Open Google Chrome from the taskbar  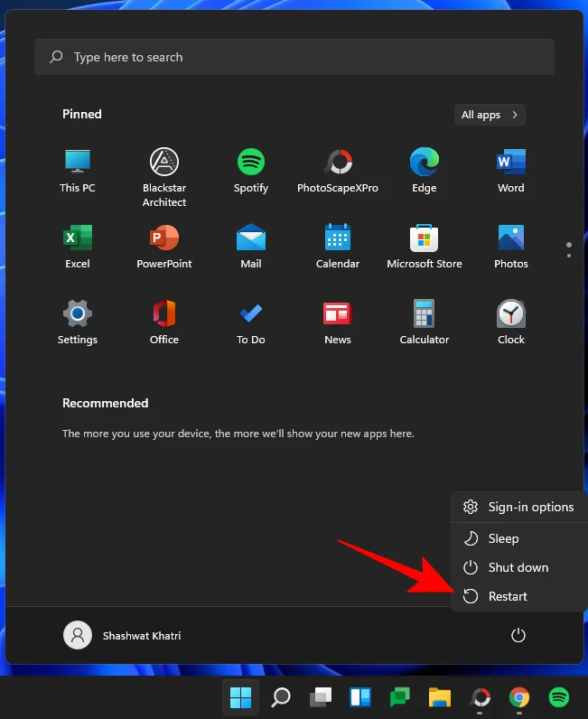(519, 697)
